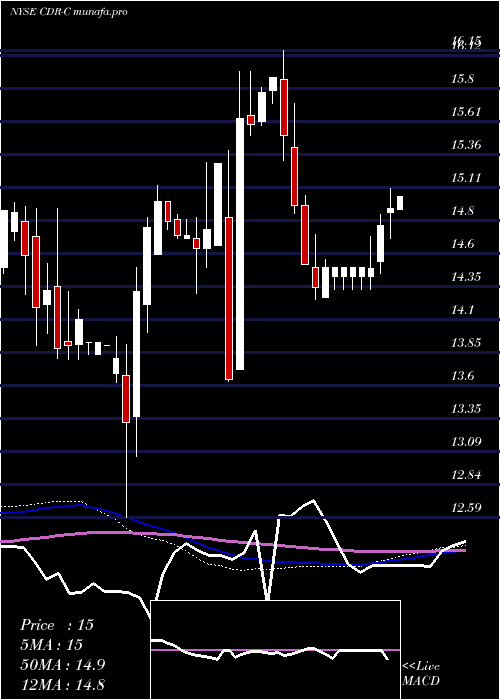Click the tall red candlestick dropping to 13.6
Screen dimensions: 500x700
pos(229,298)
